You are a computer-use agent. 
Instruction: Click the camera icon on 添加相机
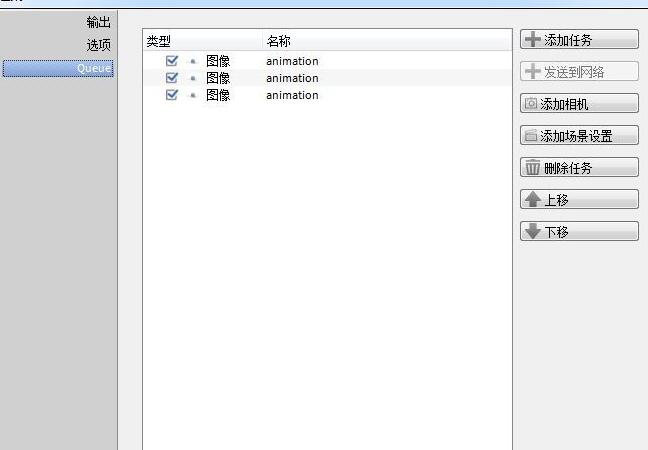(x=530, y=104)
